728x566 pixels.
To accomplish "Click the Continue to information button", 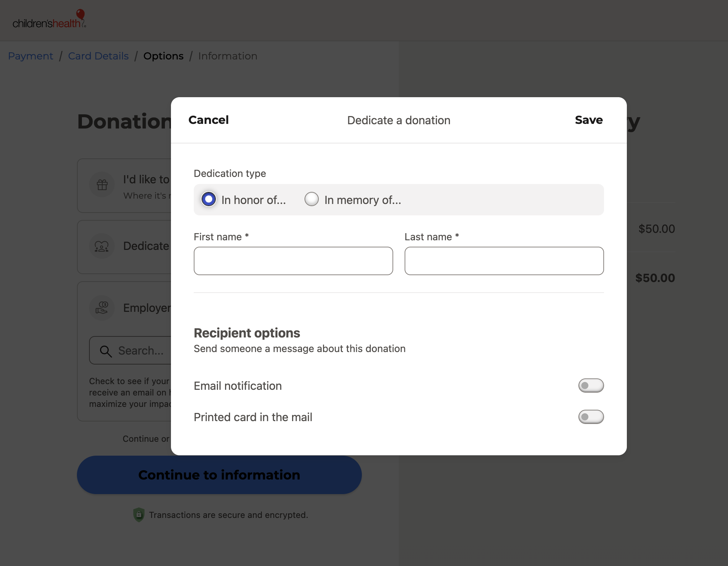I will 219,475.
